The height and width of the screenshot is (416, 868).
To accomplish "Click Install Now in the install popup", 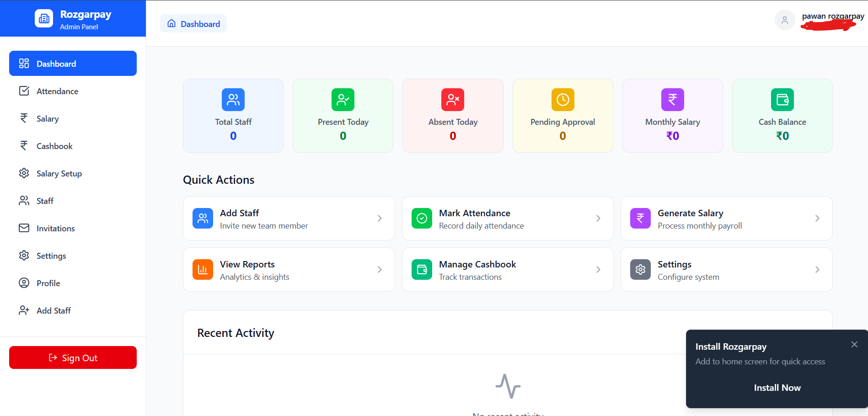I will (777, 388).
